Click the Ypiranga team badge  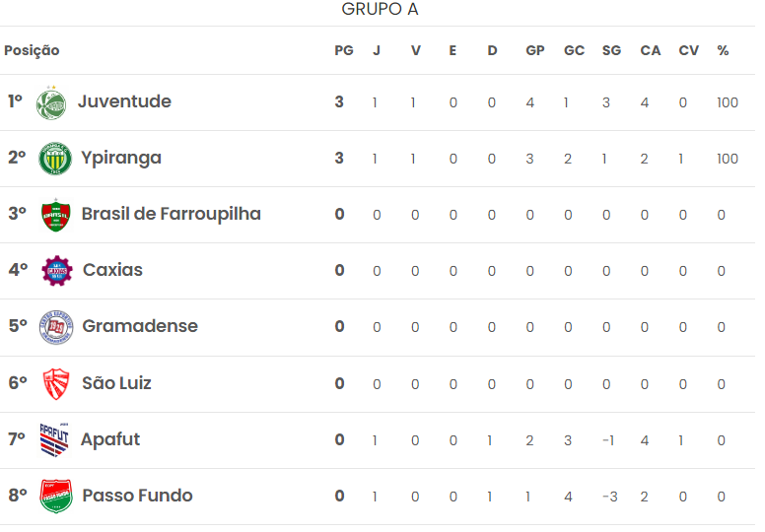(x=55, y=159)
